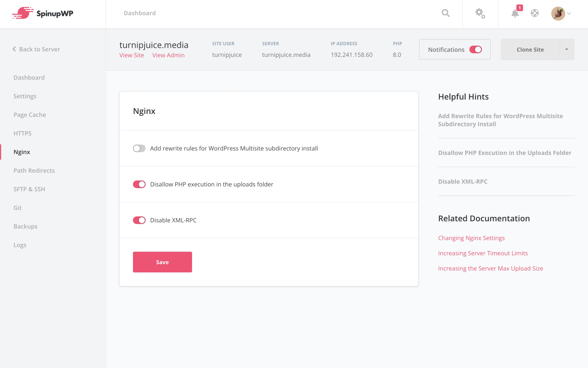Open Git section

click(18, 208)
